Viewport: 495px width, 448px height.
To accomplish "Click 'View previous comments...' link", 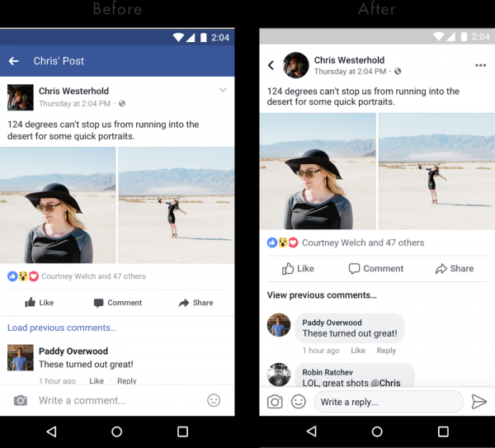I will click(322, 295).
